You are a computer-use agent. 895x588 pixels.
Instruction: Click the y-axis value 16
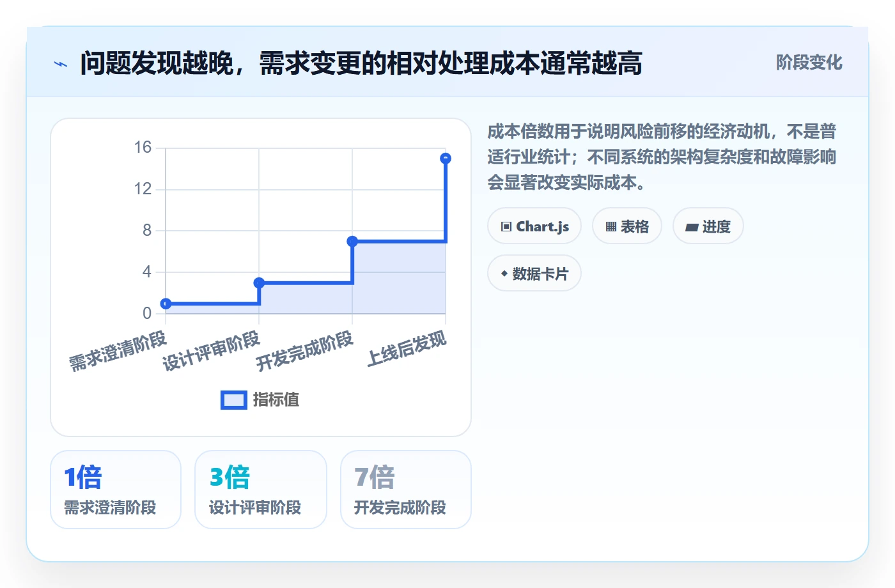click(x=143, y=148)
